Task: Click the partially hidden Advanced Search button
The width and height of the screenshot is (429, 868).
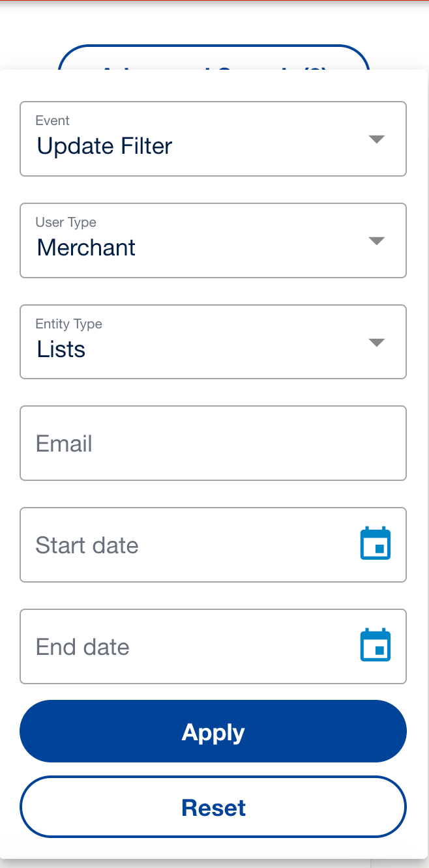Action: (214, 59)
